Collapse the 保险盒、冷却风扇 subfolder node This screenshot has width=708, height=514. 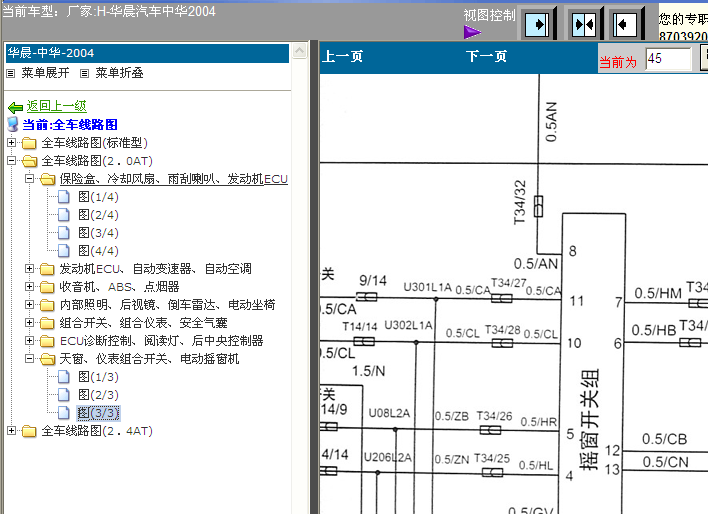point(29,178)
